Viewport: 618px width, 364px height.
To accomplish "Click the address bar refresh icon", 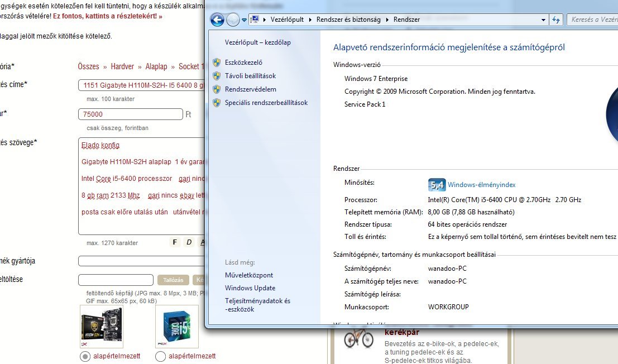I will 555,20.
